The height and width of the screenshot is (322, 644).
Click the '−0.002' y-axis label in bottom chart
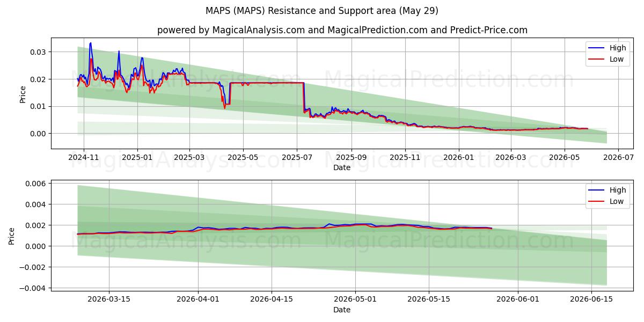tap(34, 267)
